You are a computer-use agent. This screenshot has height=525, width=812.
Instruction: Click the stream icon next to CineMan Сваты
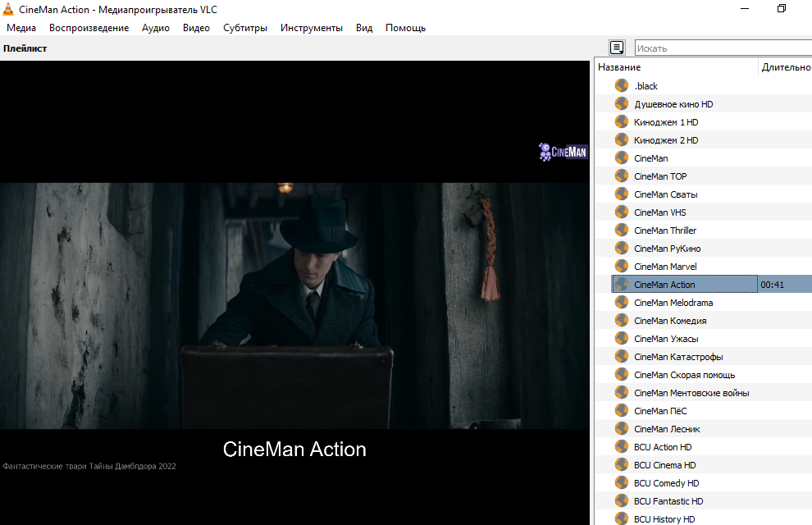622,194
